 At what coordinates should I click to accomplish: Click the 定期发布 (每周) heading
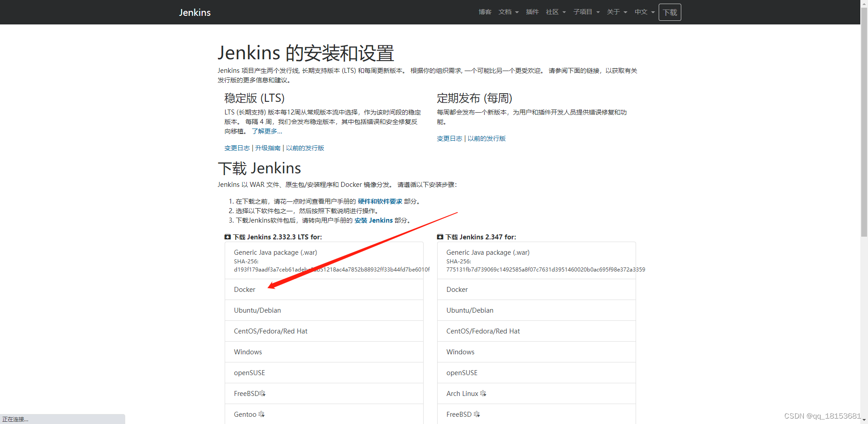pos(474,98)
